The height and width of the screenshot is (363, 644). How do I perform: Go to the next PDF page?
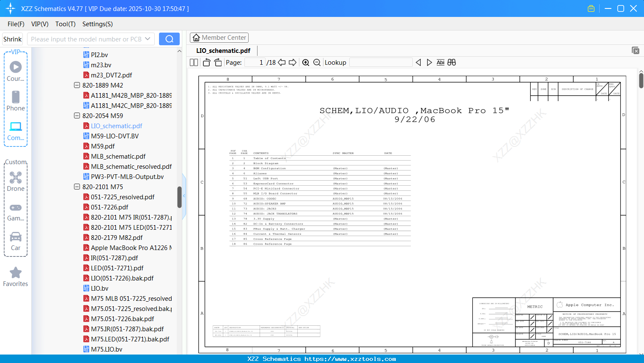(293, 63)
